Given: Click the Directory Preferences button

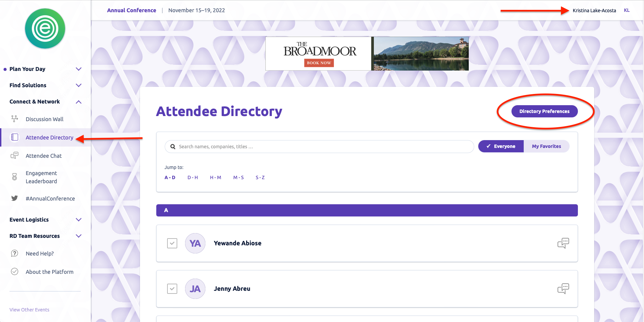Looking at the screenshot, I should point(544,111).
